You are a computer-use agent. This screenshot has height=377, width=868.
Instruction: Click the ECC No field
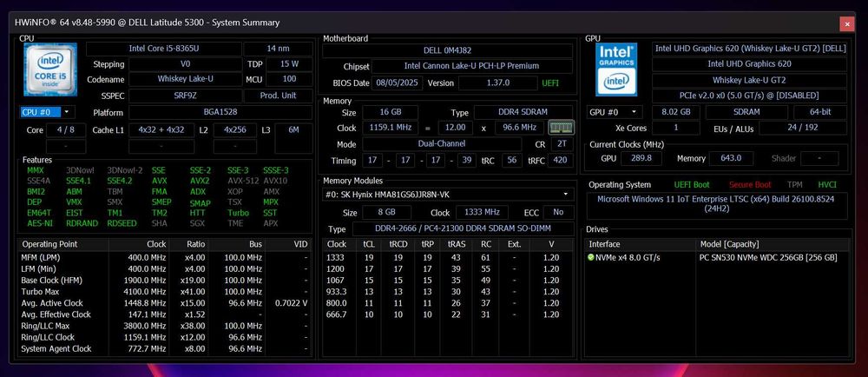pyautogui.click(x=558, y=213)
